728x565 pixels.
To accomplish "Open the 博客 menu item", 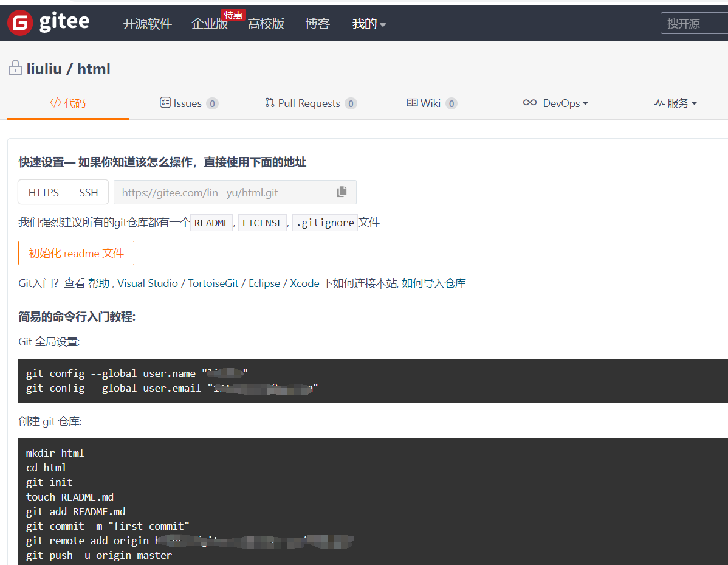I will click(318, 24).
